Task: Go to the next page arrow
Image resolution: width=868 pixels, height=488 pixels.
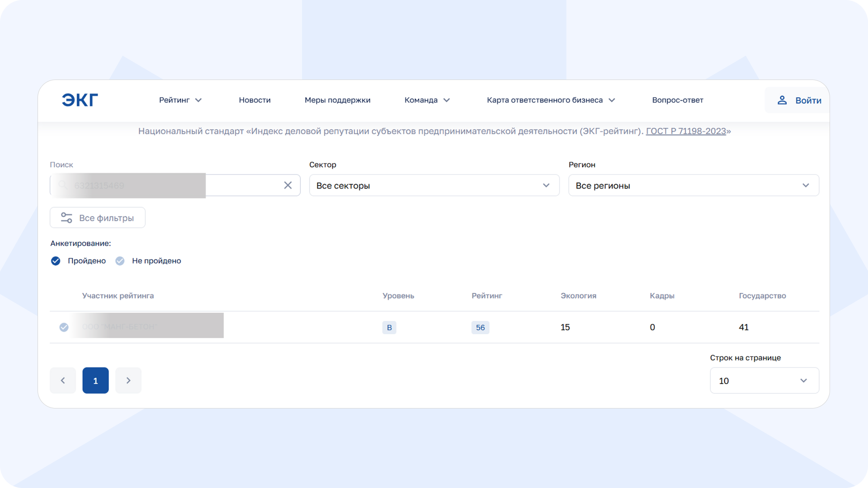Action: 128,380
